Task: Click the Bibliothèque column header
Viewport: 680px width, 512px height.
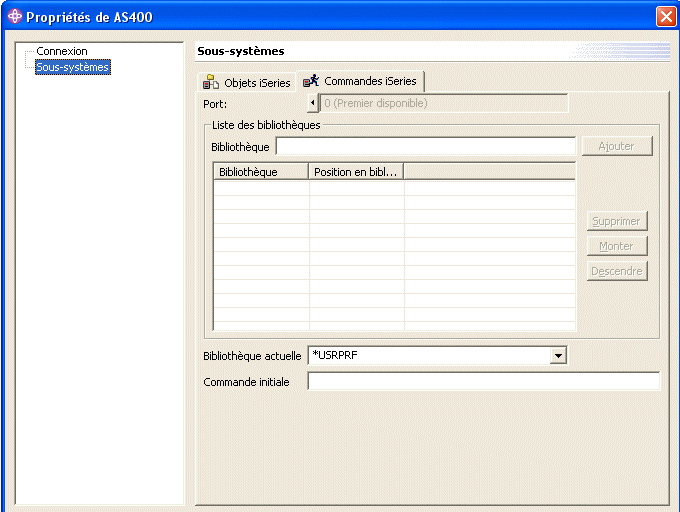Action: [x=261, y=172]
